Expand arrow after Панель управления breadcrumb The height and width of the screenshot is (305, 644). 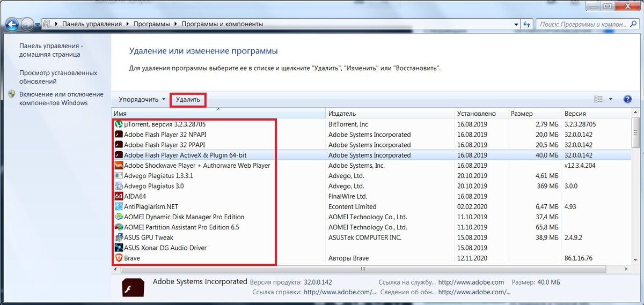pyautogui.click(x=128, y=24)
